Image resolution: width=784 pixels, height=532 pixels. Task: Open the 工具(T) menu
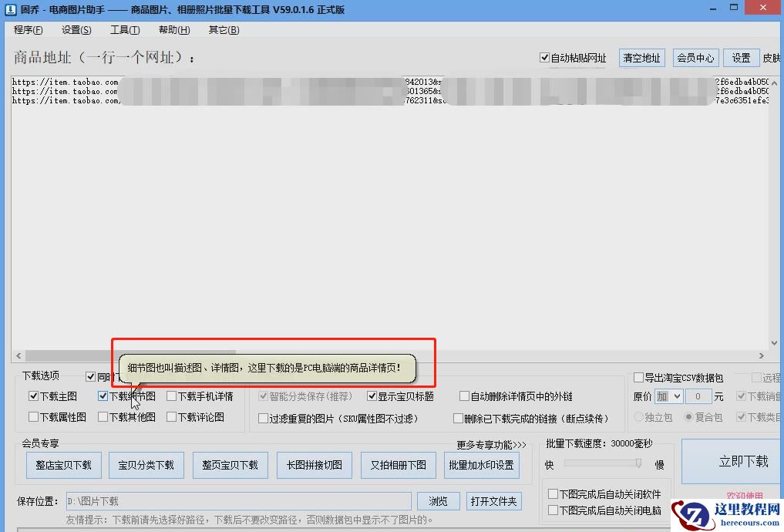(x=126, y=29)
